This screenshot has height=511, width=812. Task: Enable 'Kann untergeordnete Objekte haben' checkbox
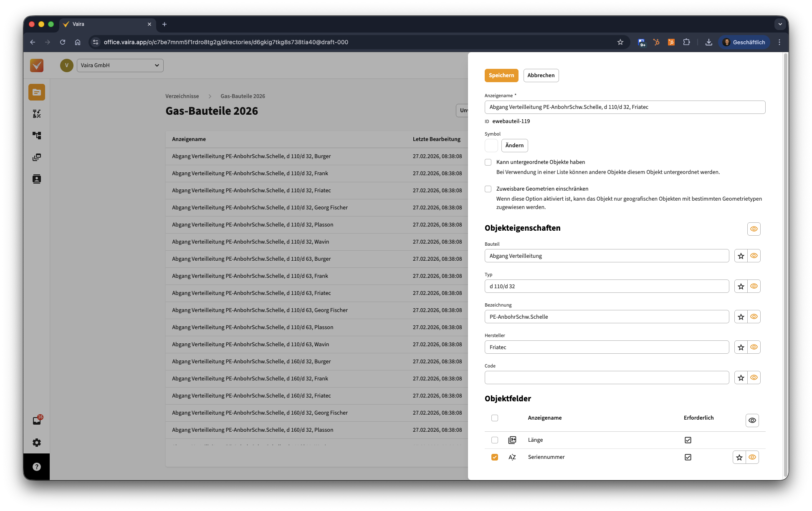[x=488, y=162]
